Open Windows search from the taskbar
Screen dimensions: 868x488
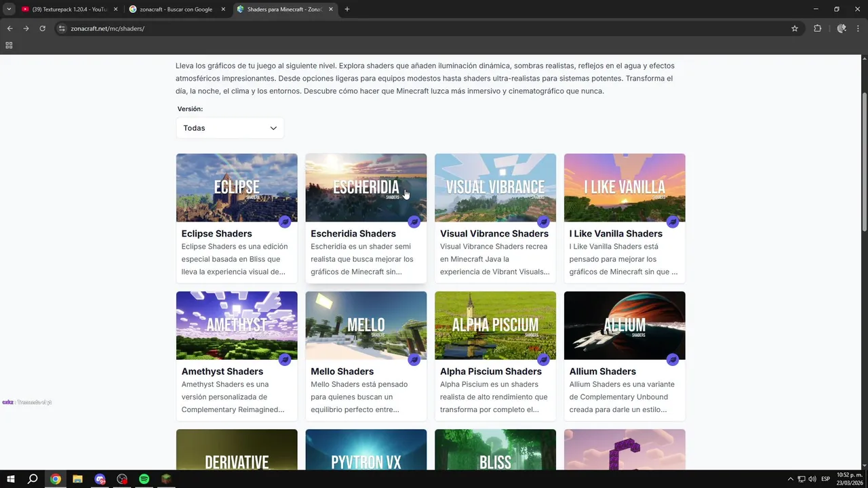pos(33,479)
